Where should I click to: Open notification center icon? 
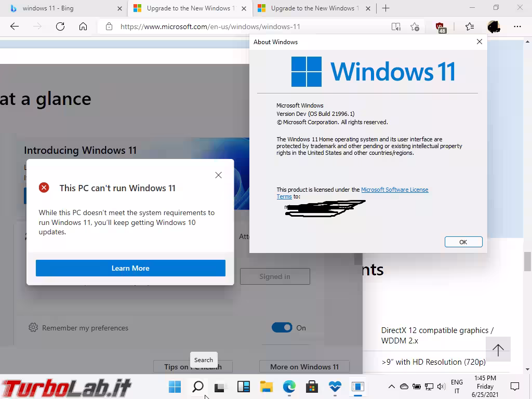(x=515, y=387)
